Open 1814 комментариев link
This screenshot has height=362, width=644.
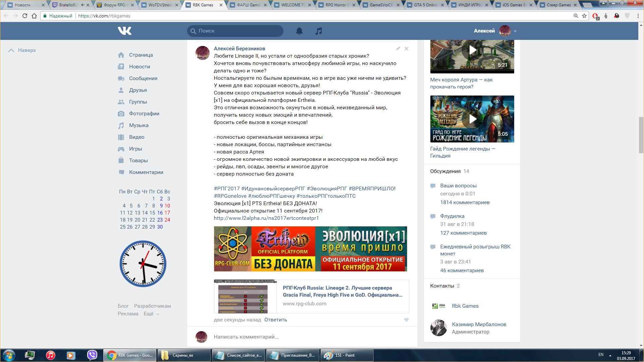pyautogui.click(x=465, y=202)
